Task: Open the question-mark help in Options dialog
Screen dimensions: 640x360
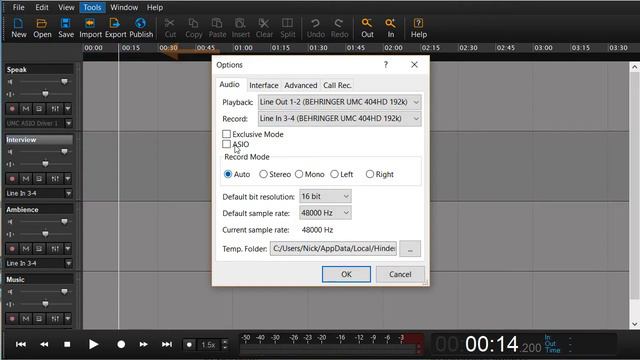Action: point(386,64)
